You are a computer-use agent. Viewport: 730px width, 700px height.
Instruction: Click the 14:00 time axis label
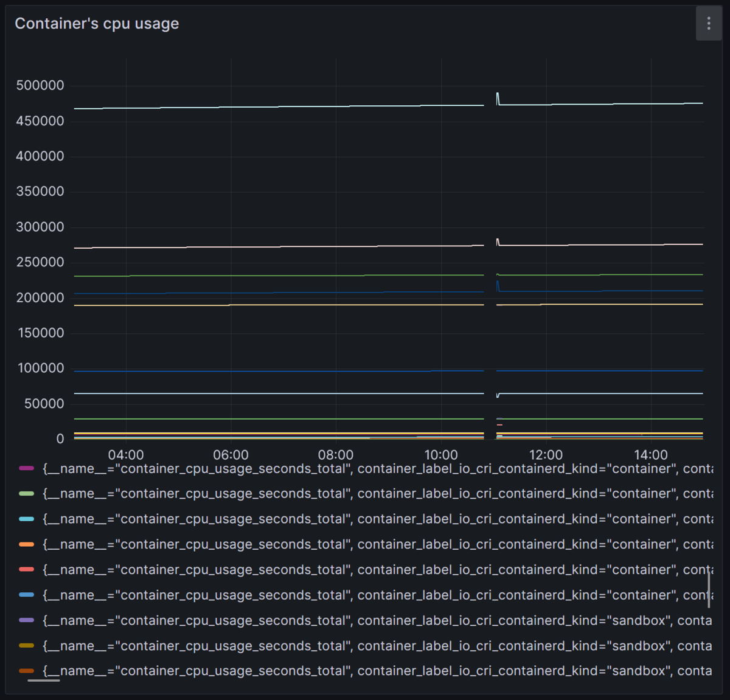651,455
